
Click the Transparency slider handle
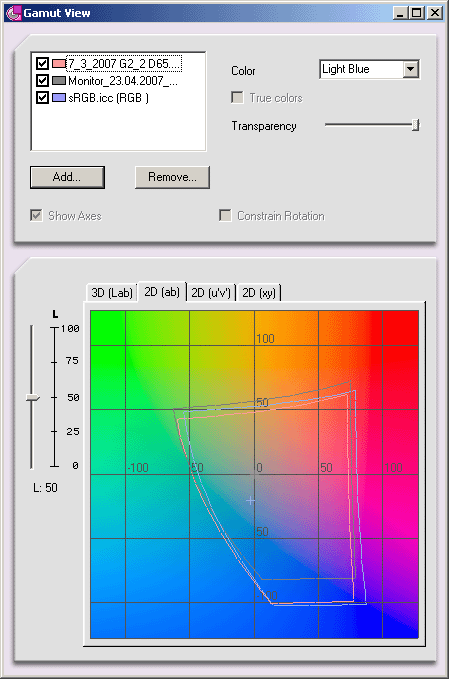coord(415,125)
